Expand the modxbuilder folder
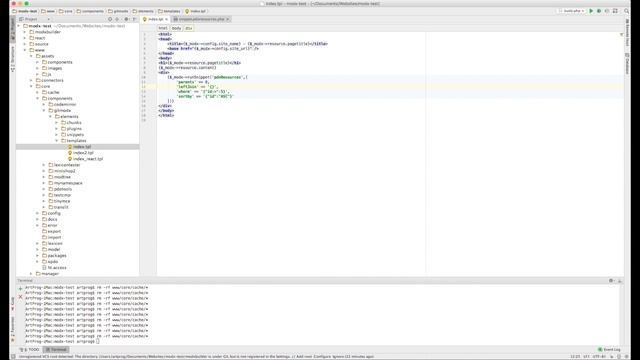 25,32
